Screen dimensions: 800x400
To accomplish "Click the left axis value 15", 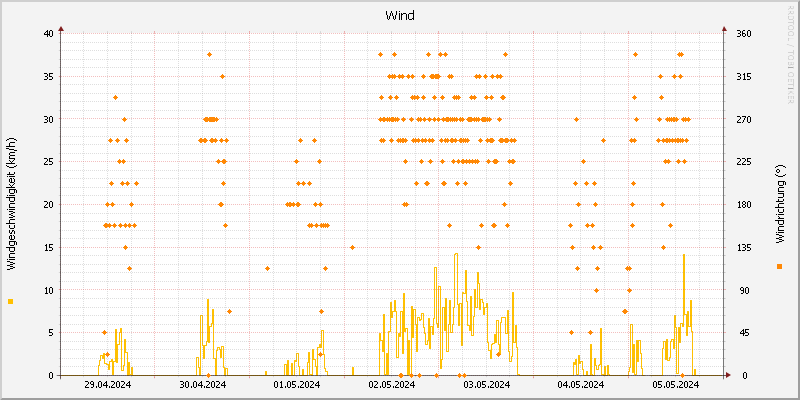I will (48, 247).
